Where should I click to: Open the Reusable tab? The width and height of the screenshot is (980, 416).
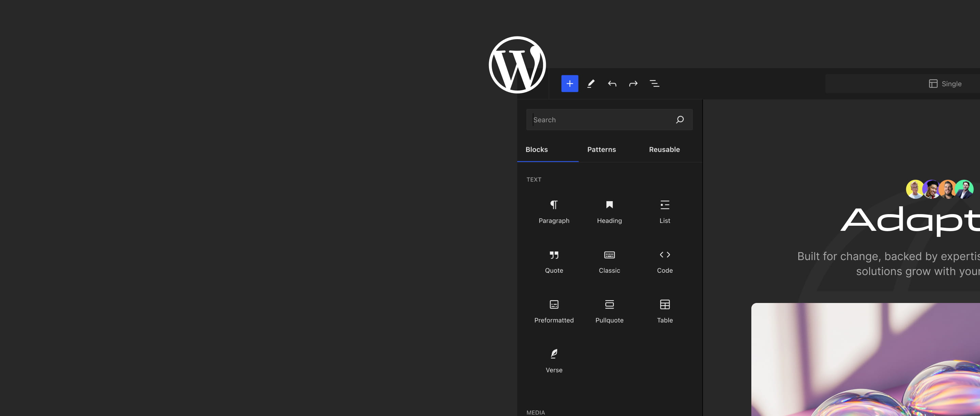(664, 149)
